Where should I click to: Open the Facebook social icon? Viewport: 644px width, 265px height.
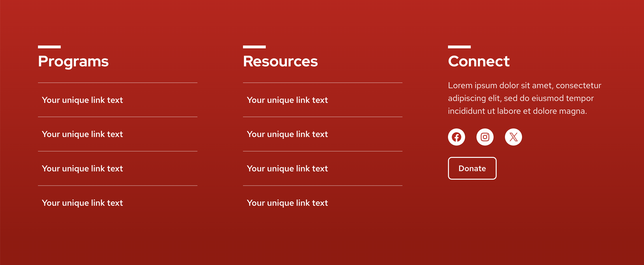[x=456, y=137]
